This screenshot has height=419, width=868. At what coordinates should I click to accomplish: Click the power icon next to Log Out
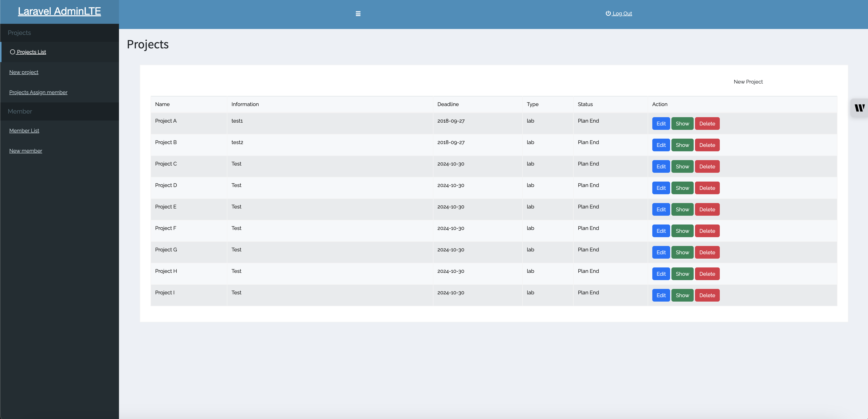tap(608, 13)
